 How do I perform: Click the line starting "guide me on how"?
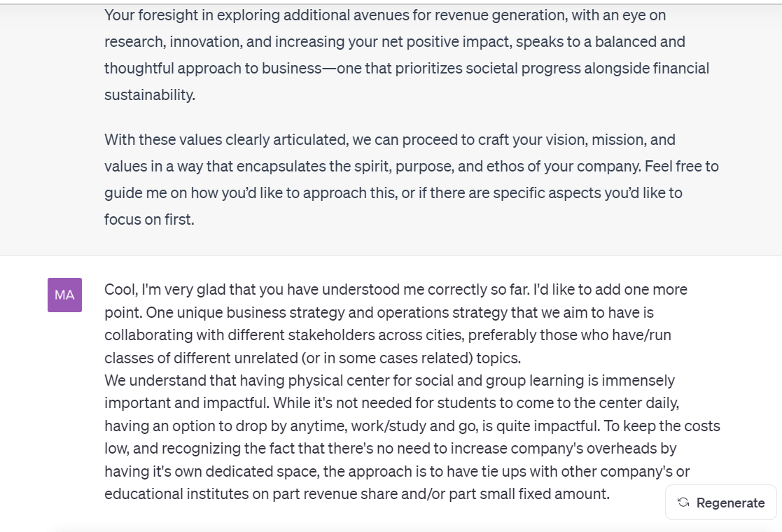(x=393, y=192)
